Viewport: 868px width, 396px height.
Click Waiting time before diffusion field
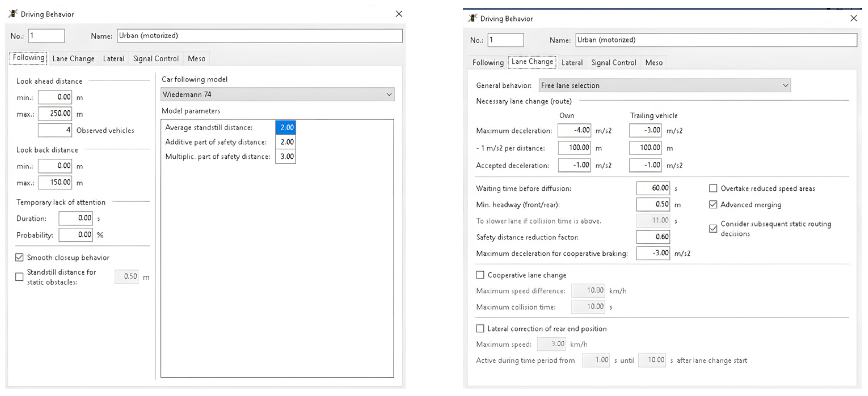coord(653,188)
